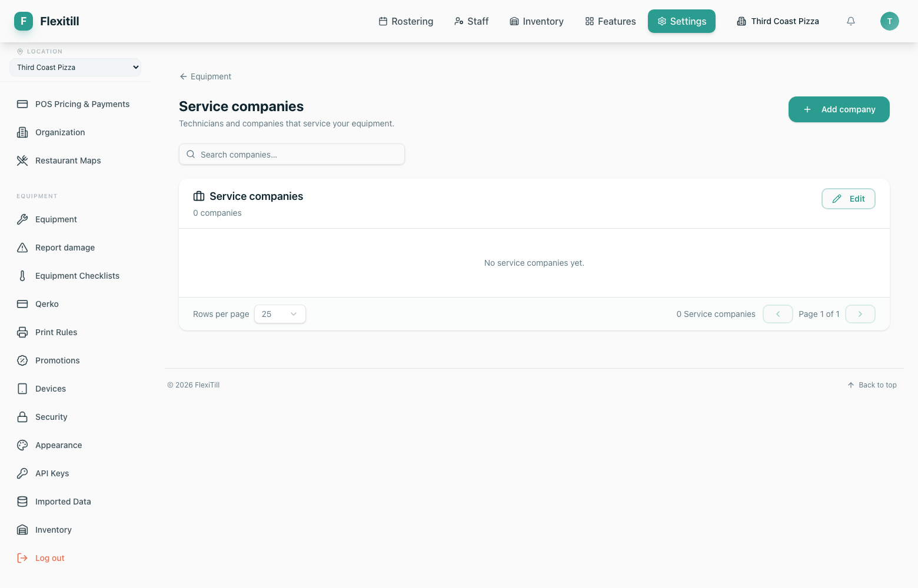This screenshot has width=918, height=588.
Task: Click 'No service companies yet.' message
Action: [534, 263]
